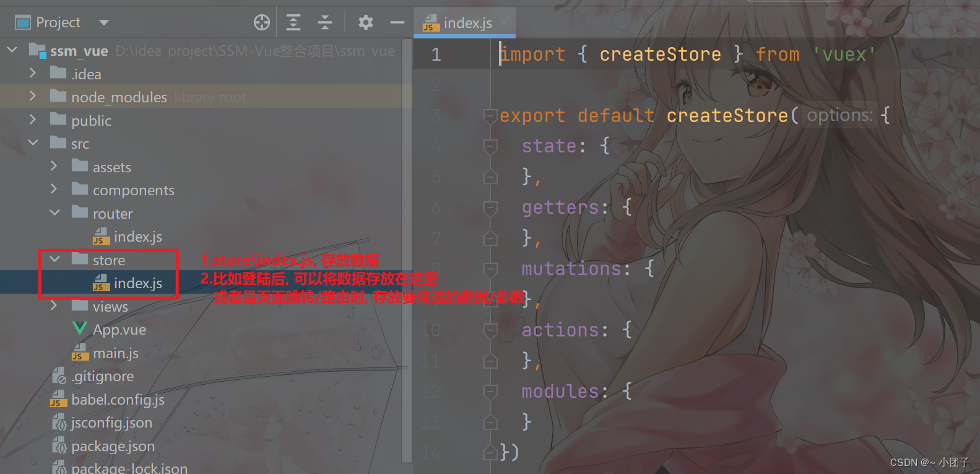Select the components folder icon

tap(80, 188)
